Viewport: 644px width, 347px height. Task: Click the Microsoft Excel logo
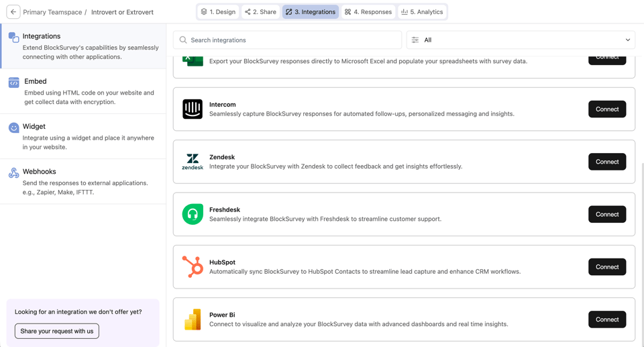tap(193, 60)
